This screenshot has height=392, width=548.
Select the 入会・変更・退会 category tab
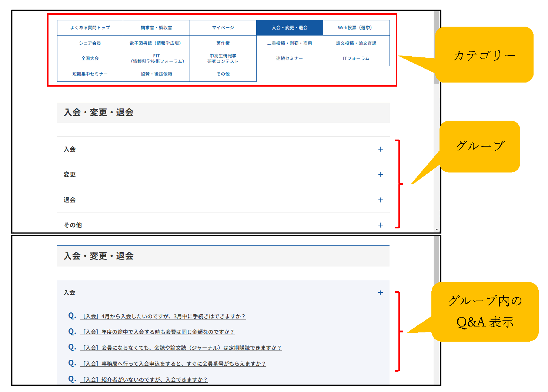(290, 28)
